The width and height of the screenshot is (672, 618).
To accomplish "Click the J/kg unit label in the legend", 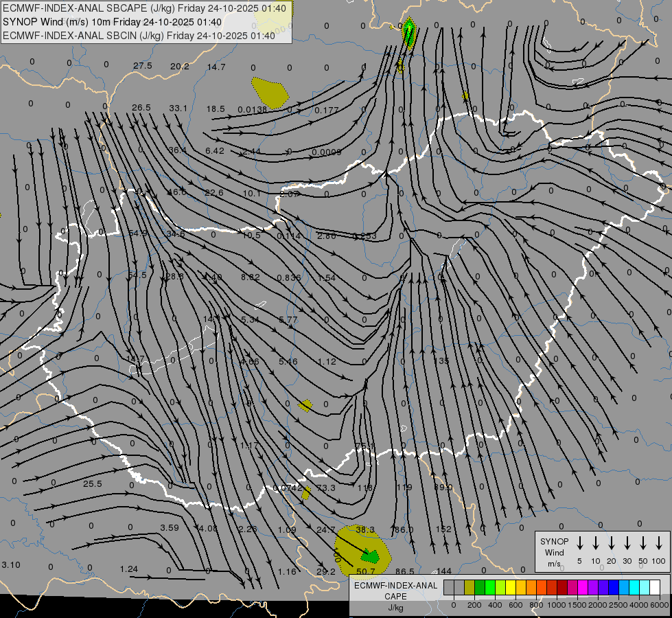I will 395,608.
